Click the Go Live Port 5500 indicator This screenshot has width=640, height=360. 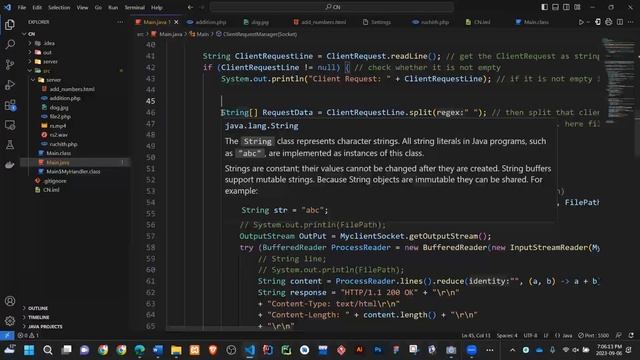coord(593,336)
